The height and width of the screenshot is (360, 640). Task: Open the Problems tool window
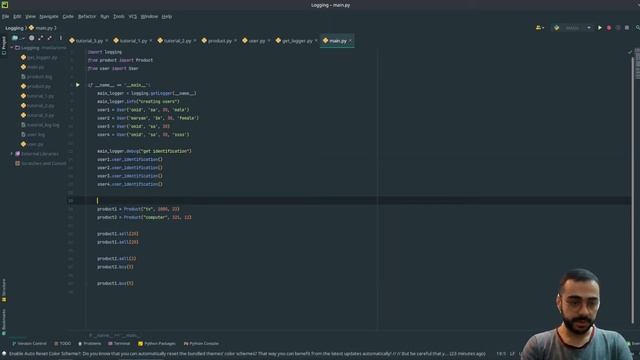click(89, 344)
